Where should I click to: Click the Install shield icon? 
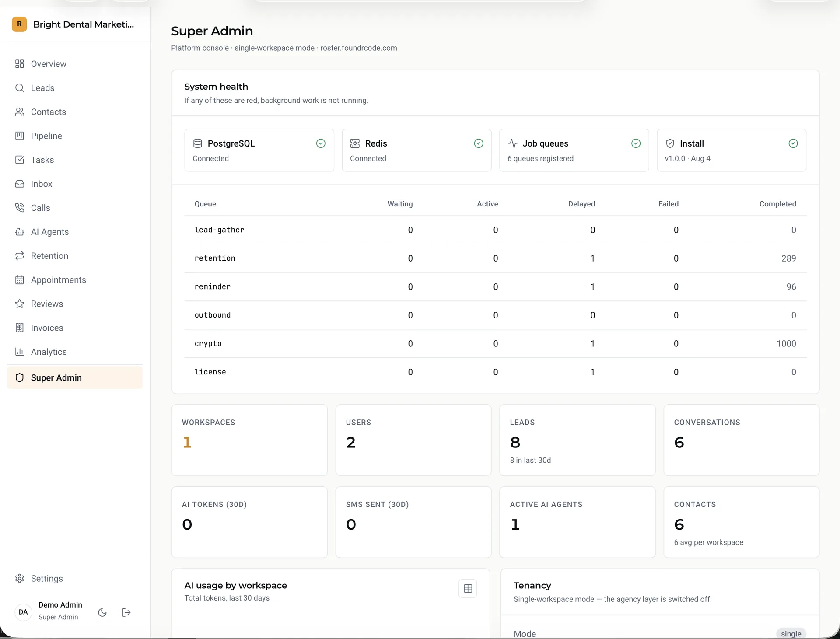(x=670, y=143)
